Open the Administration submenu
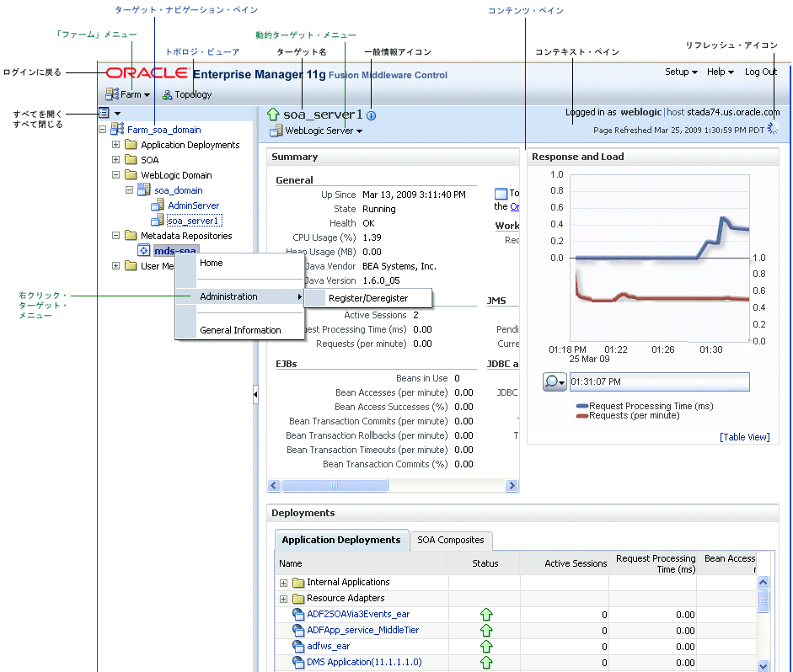Image resolution: width=793 pixels, height=672 pixels. pyautogui.click(x=239, y=296)
